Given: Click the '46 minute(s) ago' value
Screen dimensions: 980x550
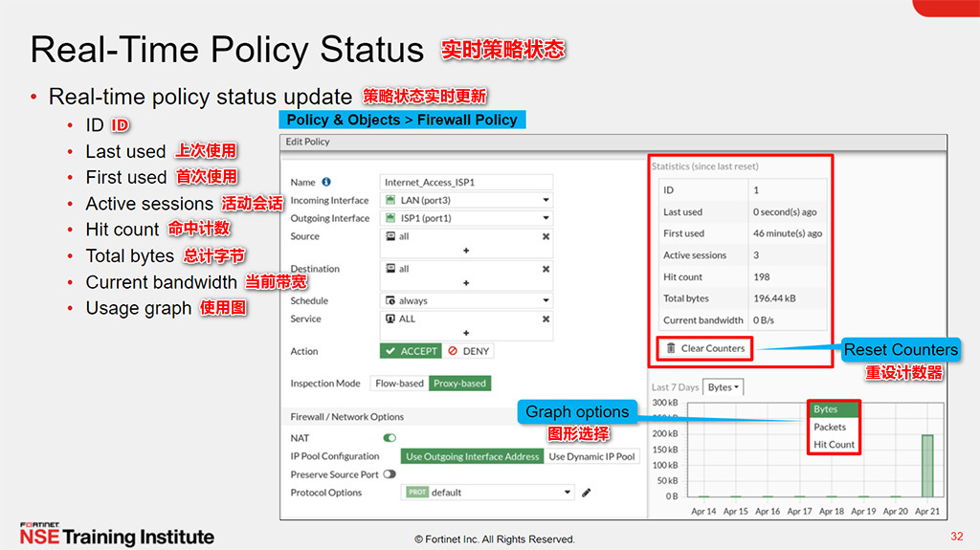Looking at the screenshot, I should click(x=788, y=233).
